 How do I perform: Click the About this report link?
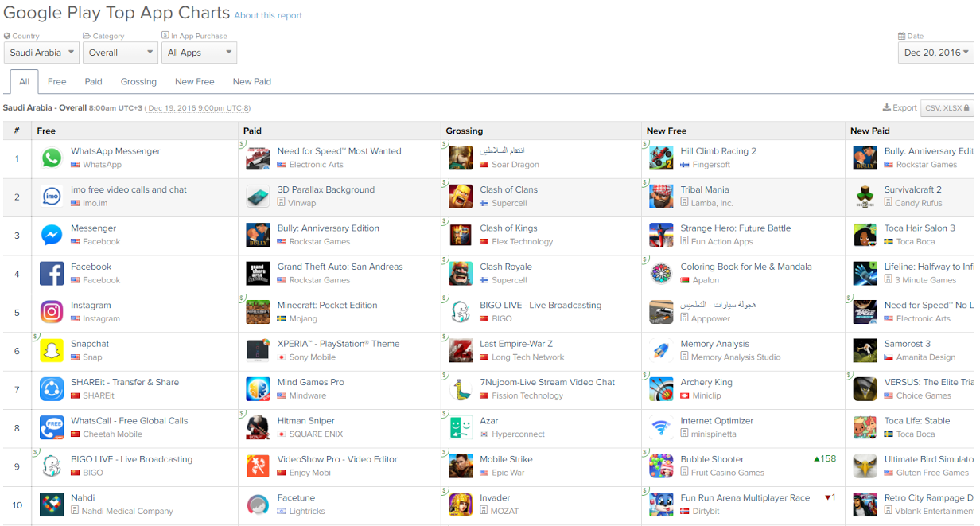[268, 15]
